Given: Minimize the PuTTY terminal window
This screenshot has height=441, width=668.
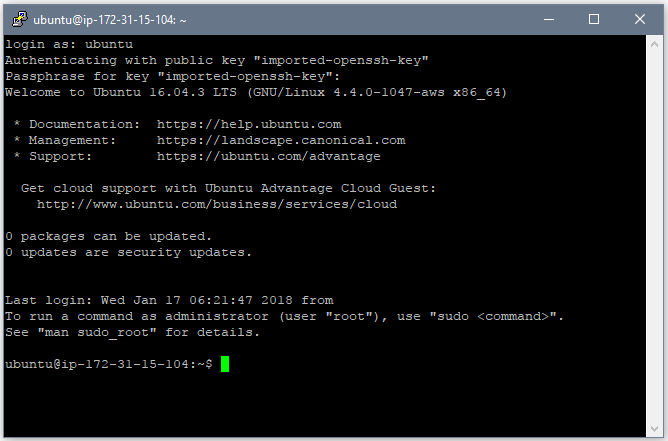Looking at the screenshot, I should [549, 20].
